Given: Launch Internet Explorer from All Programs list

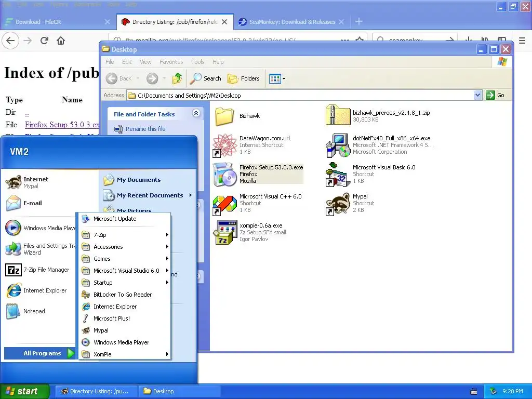Looking at the screenshot, I should click(x=124, y=307).
